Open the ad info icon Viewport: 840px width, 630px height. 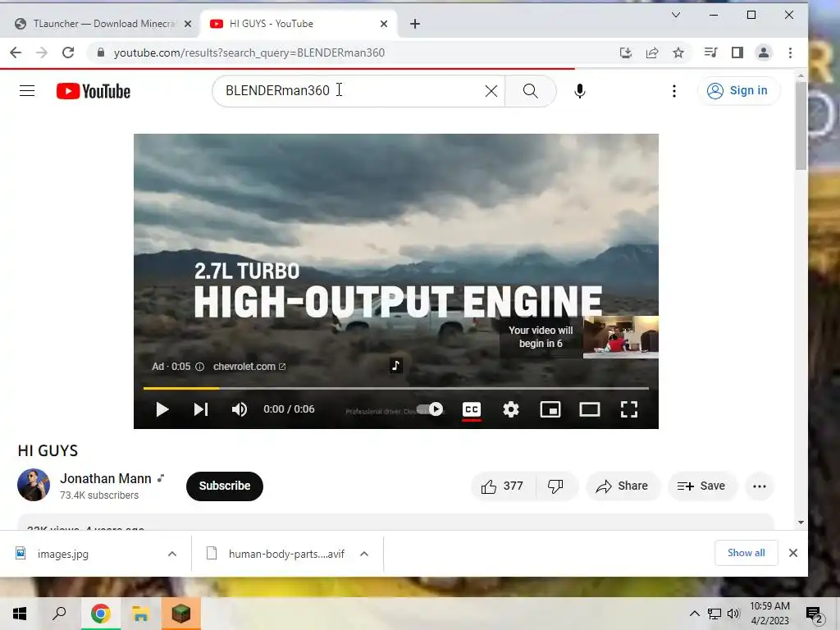pos(200,367)
